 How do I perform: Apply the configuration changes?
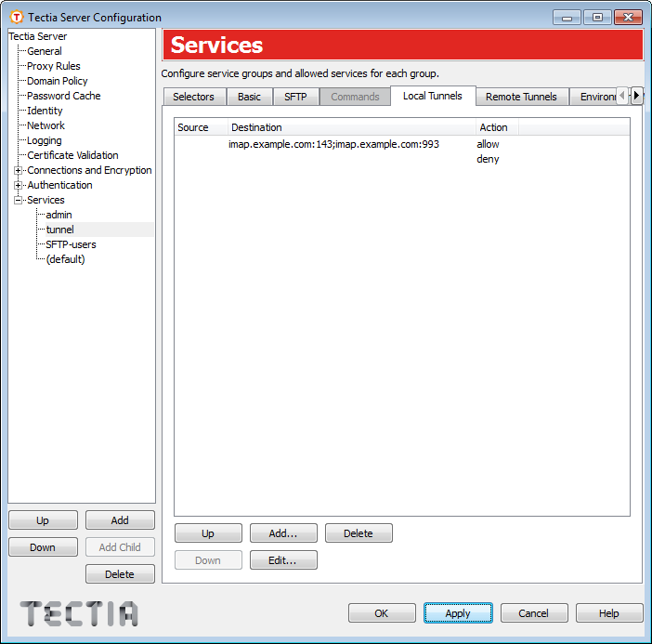pyautogui.click(x=458, y=613)
